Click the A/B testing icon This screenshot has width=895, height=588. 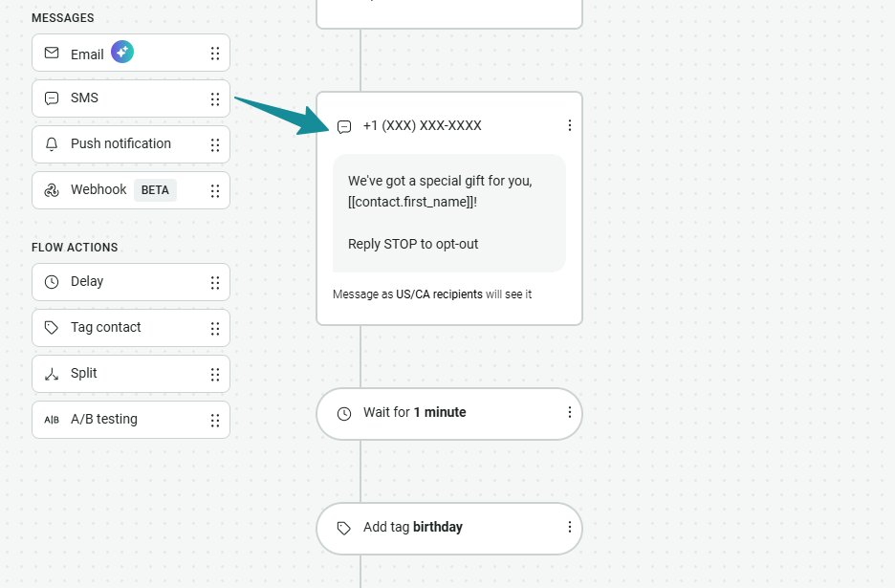pos(51,419)
